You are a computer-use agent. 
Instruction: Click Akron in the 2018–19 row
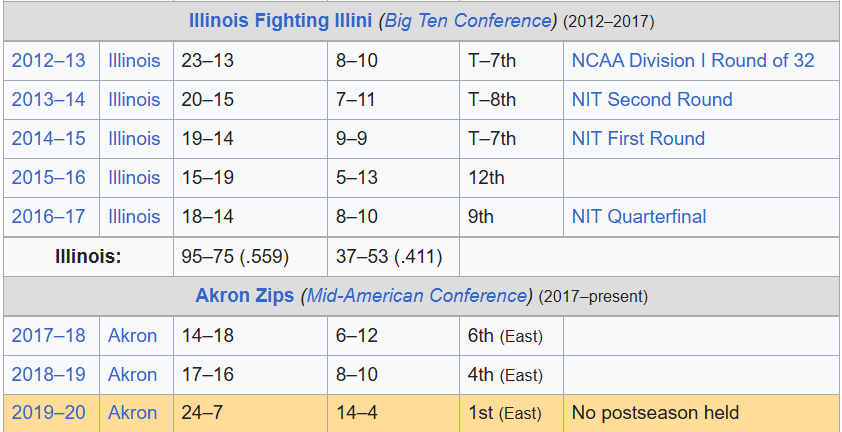point(133,374)
